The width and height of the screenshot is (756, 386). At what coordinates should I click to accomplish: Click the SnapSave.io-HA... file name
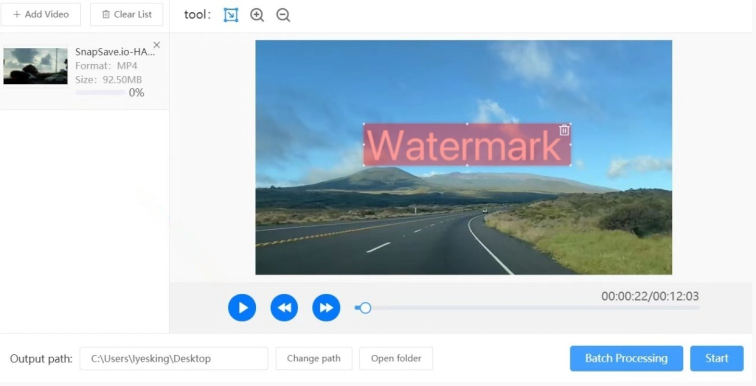tap(115, 52)
